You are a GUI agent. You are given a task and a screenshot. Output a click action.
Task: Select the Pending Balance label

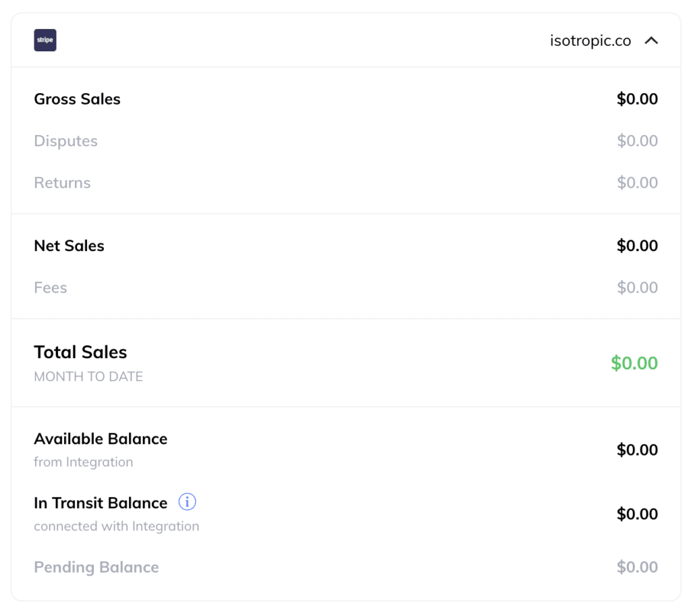click(96, 567)
